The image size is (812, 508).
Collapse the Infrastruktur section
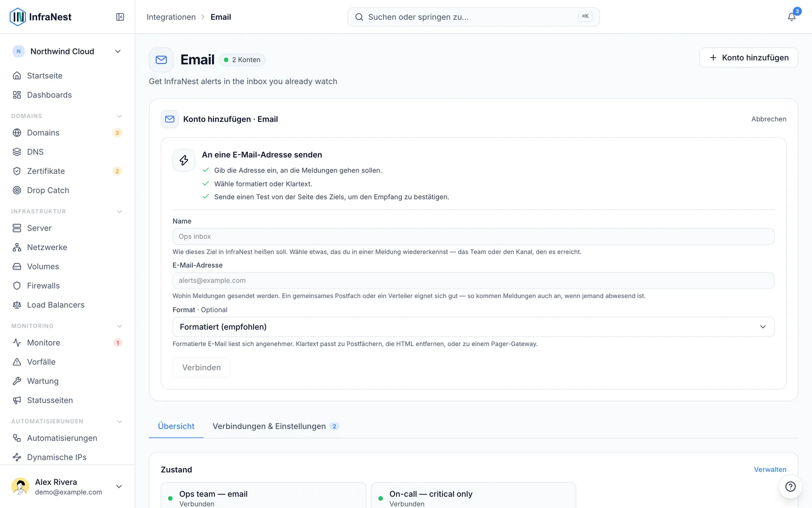(x=119, y=211)
